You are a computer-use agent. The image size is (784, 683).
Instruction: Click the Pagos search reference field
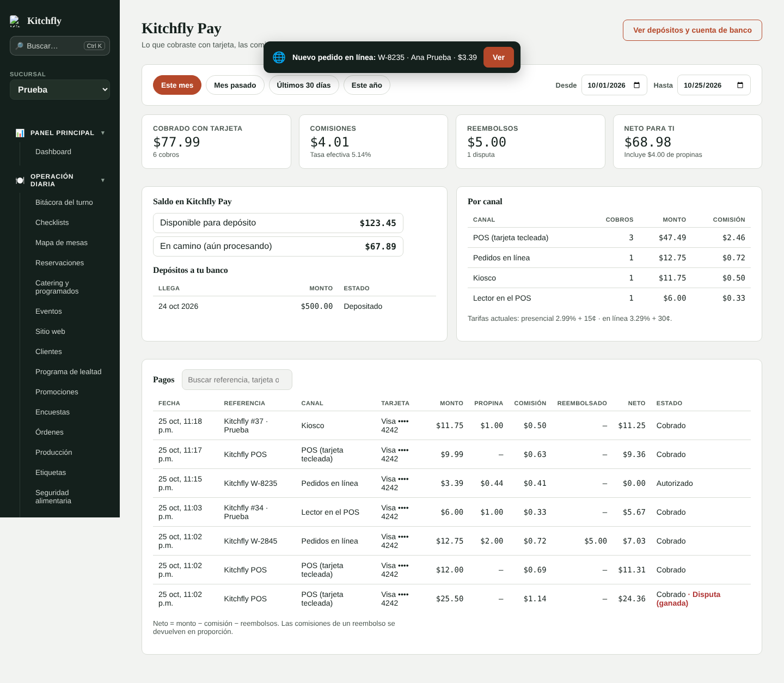pos(237,380)
